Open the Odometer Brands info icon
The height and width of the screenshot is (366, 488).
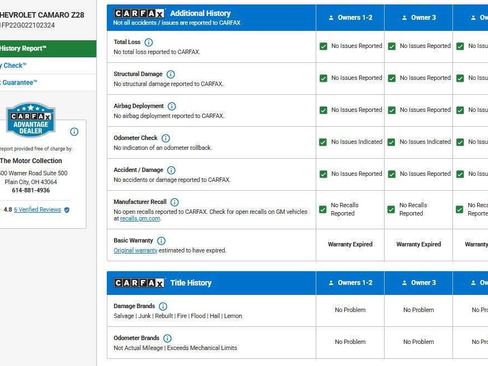click(x=167, y=338)
